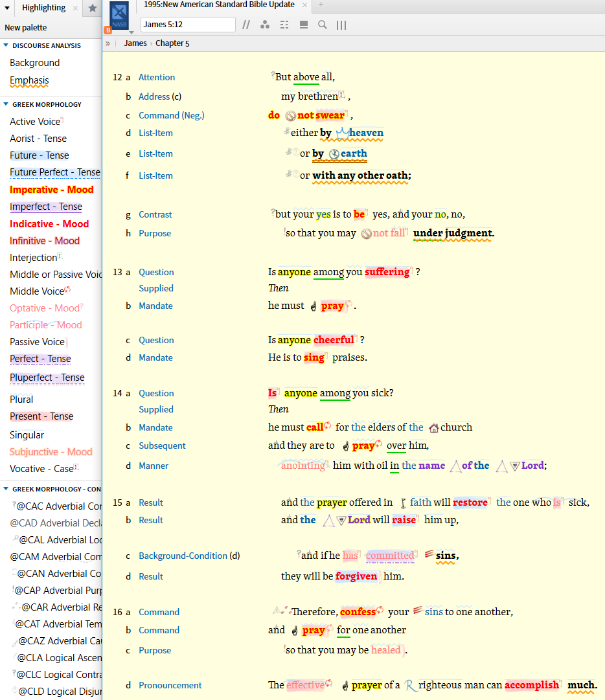This screenshot has width=605, height=700.
Task: Click the shield icon before 'Lord will raise'
Action: pos(341,521)
